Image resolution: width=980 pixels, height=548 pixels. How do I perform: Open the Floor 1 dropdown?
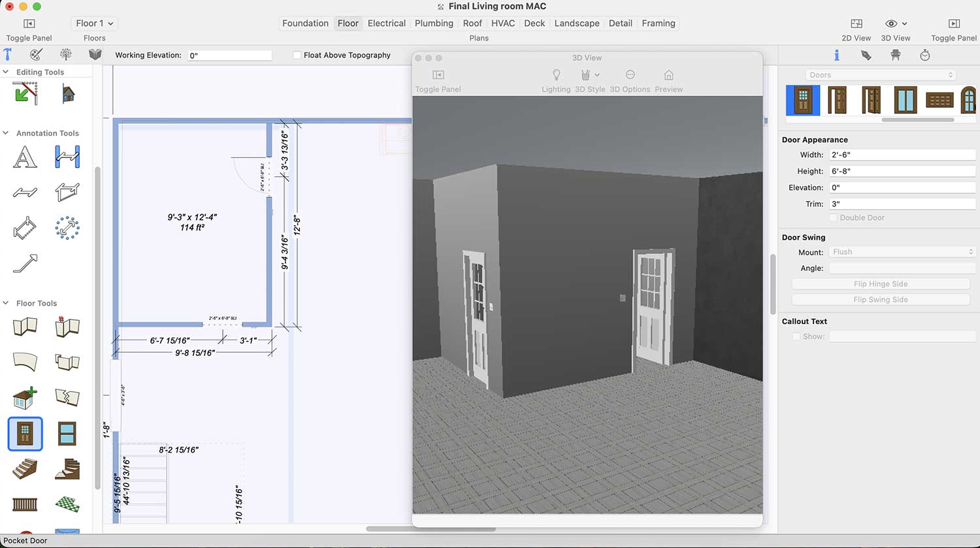pyautogui.click(x=94, y=24)
